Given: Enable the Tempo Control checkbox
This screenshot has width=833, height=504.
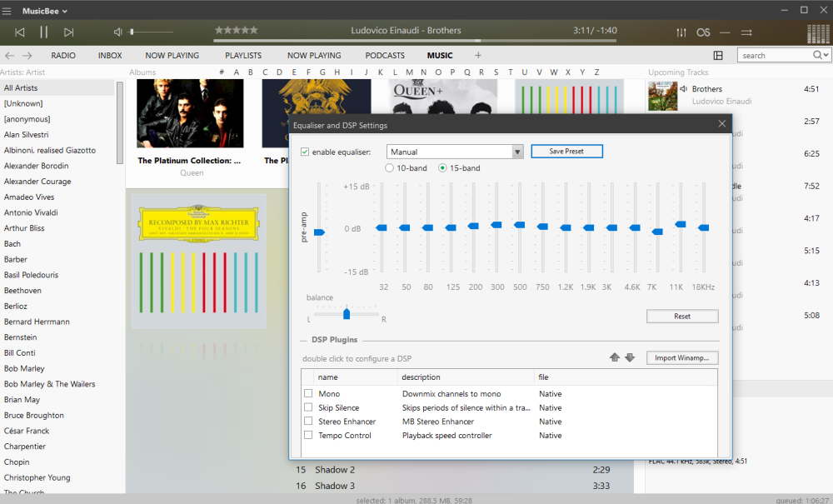Looking at the screenshot, I should 308,435.
